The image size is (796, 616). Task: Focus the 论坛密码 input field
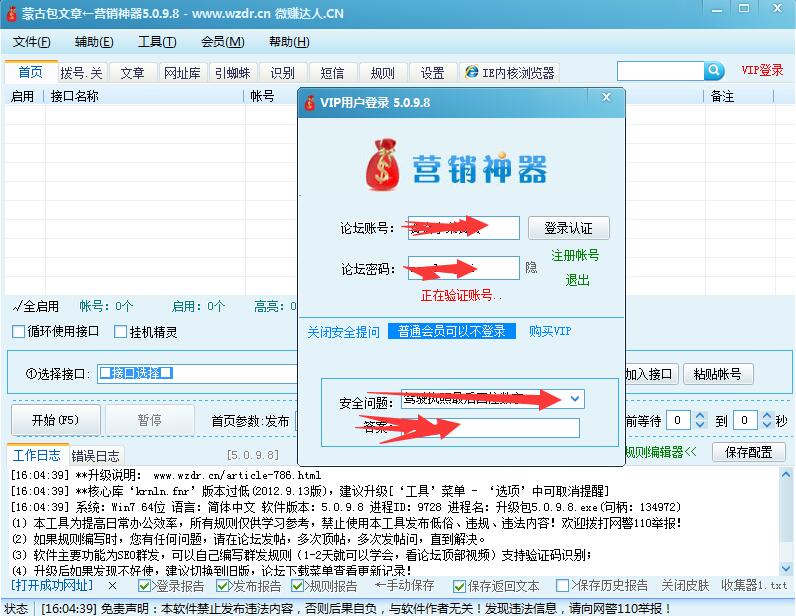pyautogui.click(x=463, y=268)
